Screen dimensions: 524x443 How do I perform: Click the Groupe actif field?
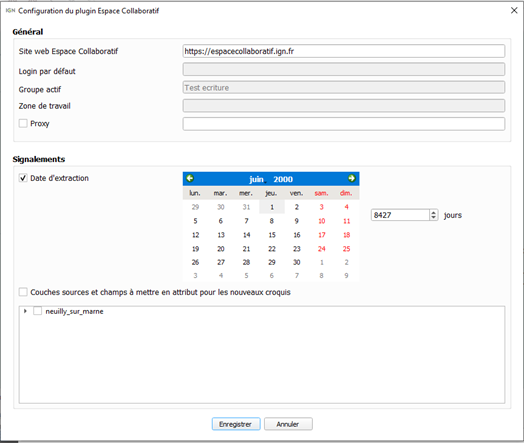point(344,88)
